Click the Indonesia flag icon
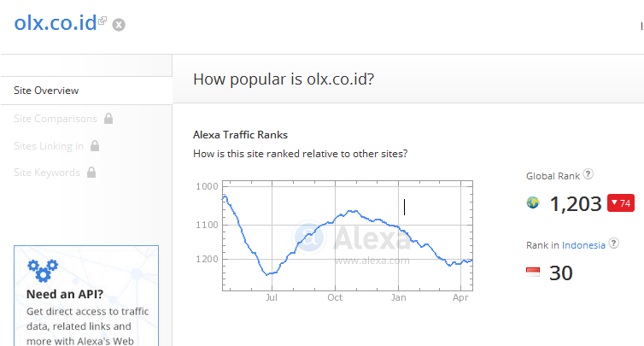Image resolution: width=644 pixels, height=346 pixels. pyautogui.click(x=533, y=273)
